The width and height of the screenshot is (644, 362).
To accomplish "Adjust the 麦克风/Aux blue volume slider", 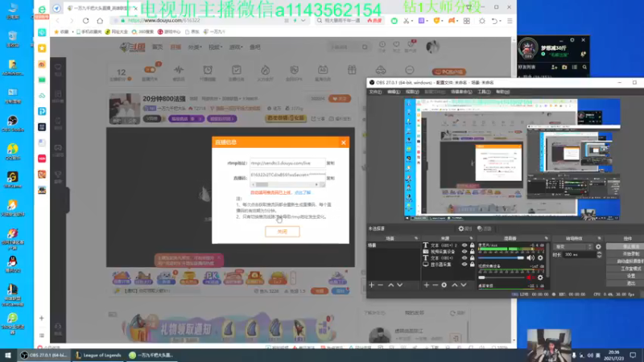I will click(x=501, y=257).
